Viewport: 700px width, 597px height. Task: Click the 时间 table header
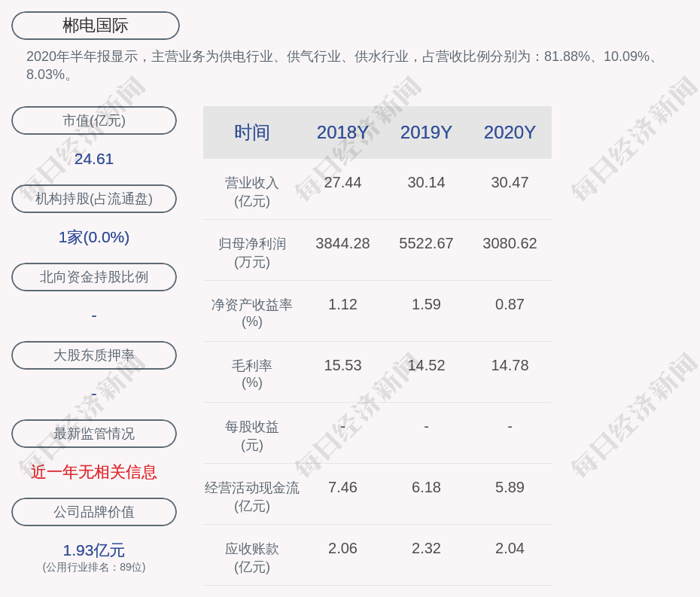252,132
